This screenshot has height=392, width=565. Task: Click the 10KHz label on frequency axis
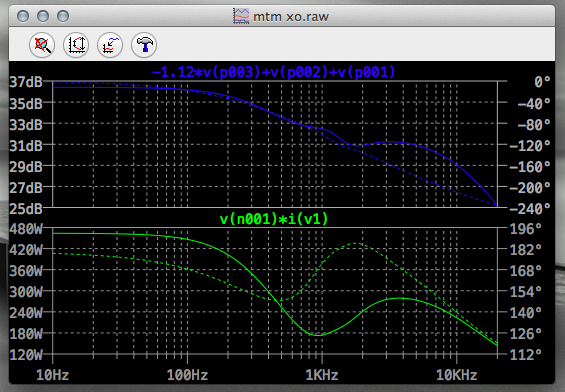pyautogui.click(x=457, y=375)
